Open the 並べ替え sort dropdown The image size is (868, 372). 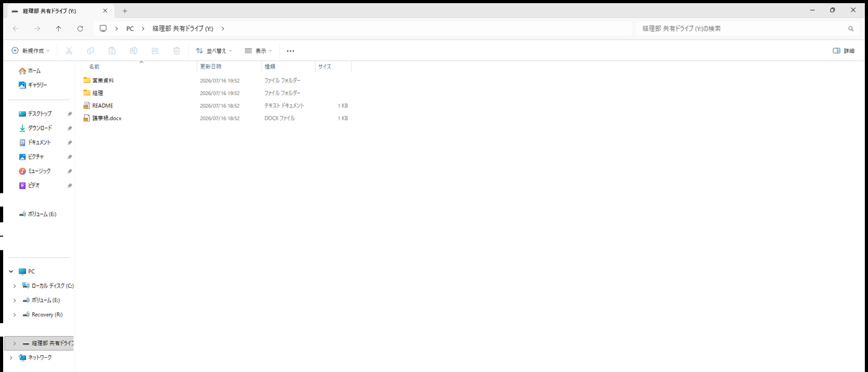(x=214, y=51)
